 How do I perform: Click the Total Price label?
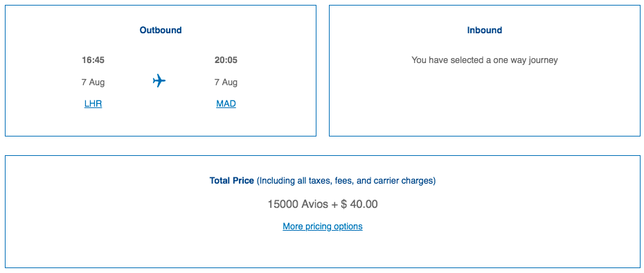point(232,180)
